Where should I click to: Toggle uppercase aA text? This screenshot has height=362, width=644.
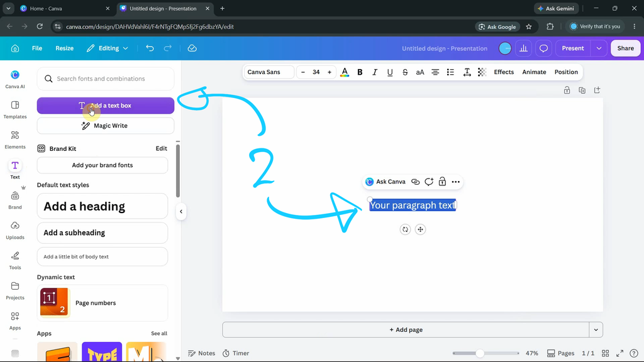419,72
